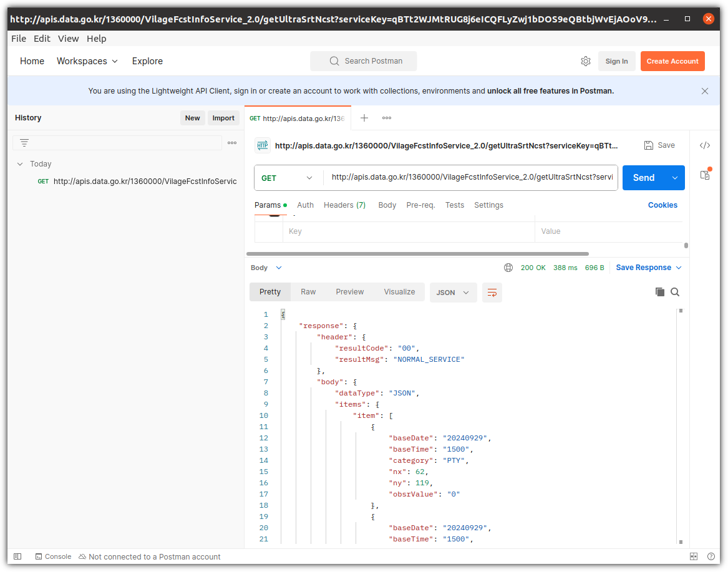Image resolution: width=728 pixels, height=572 pixels.
Task: Search within the response body
Action: (675, 292)
